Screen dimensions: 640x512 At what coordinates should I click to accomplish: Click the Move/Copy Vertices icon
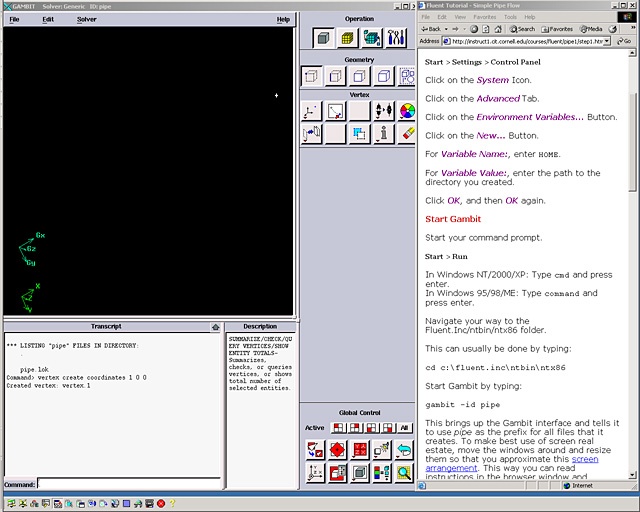coord(311,134)
